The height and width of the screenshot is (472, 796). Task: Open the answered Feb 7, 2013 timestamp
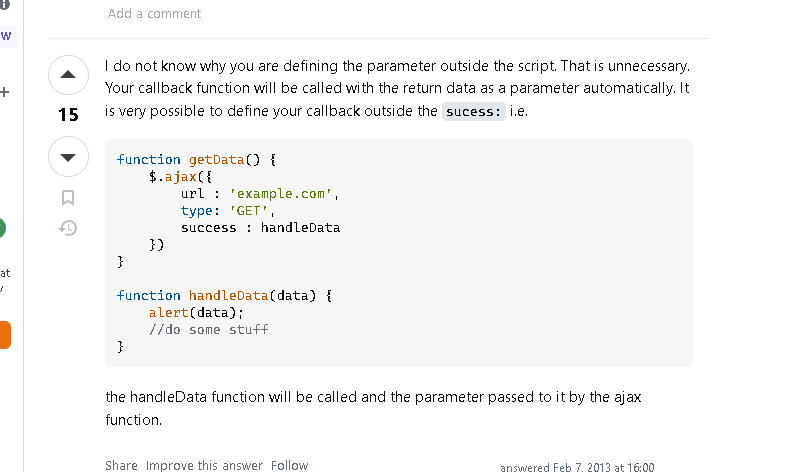pos(577,467)
